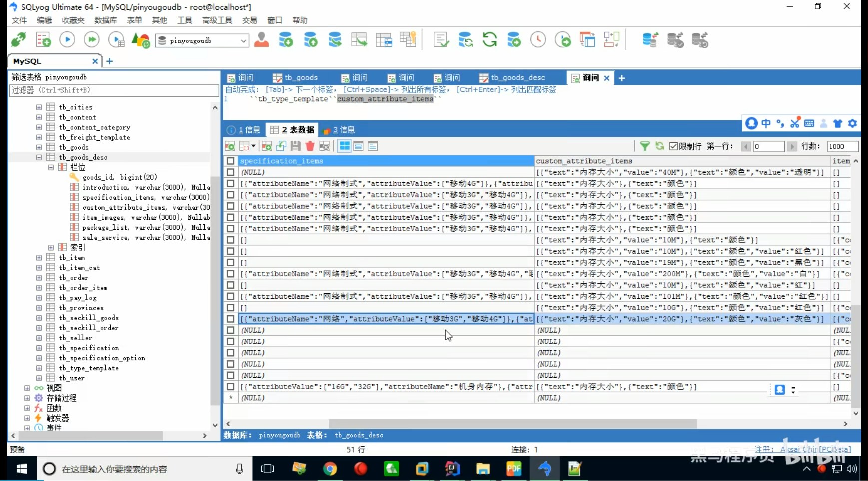The width and height of the screenshot is (868, 481).
Task: Click the data grid horizontal scrollbar thumb
Action: (512, 424)
